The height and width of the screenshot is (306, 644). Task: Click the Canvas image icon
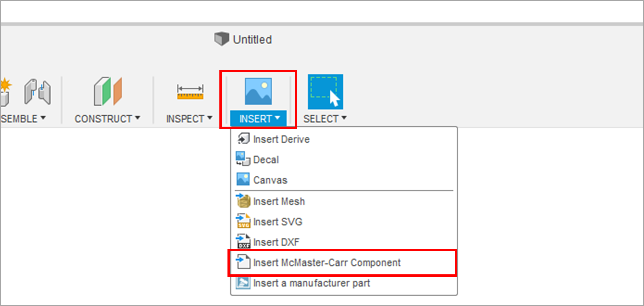click(243, 179)
